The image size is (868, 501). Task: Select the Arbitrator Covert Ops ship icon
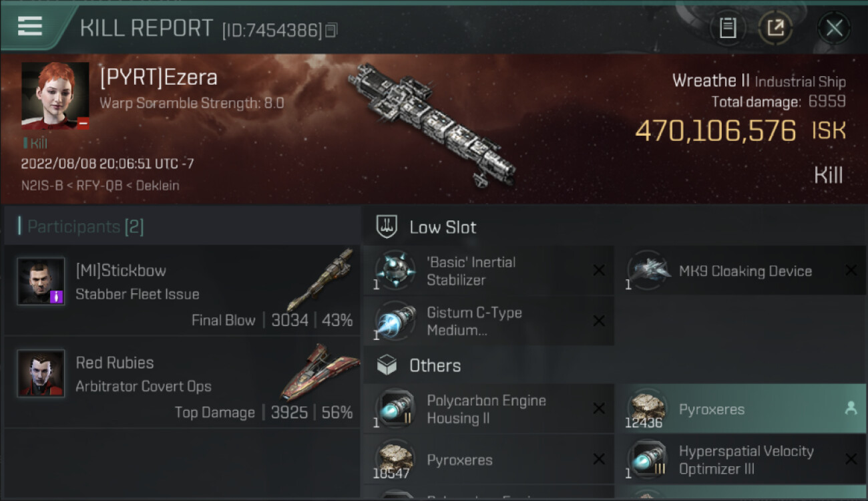[x=311, y=372]
